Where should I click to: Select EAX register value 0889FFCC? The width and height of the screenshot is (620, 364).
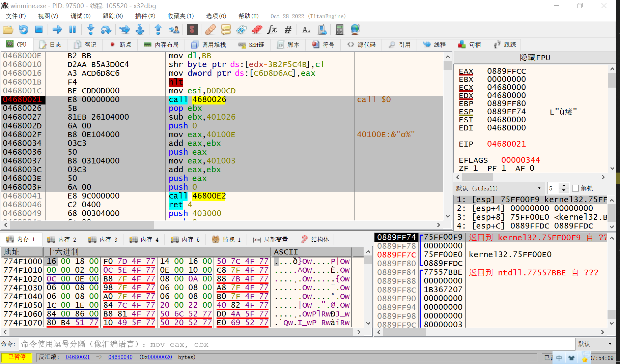pos(506,71)
